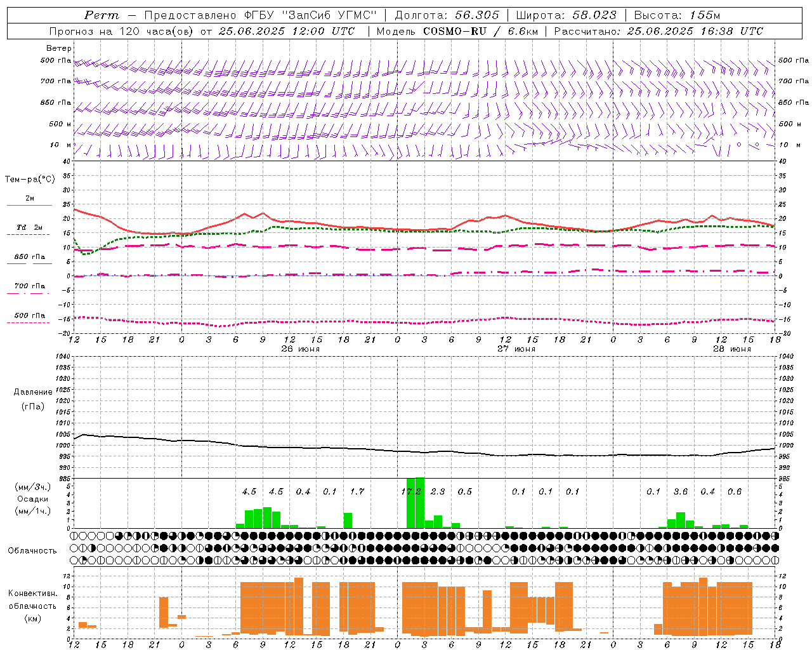The width and height of the screenshot is (812, 650).
Task: Click the station name "Perm" in header
Action: (x=101, y=15)
